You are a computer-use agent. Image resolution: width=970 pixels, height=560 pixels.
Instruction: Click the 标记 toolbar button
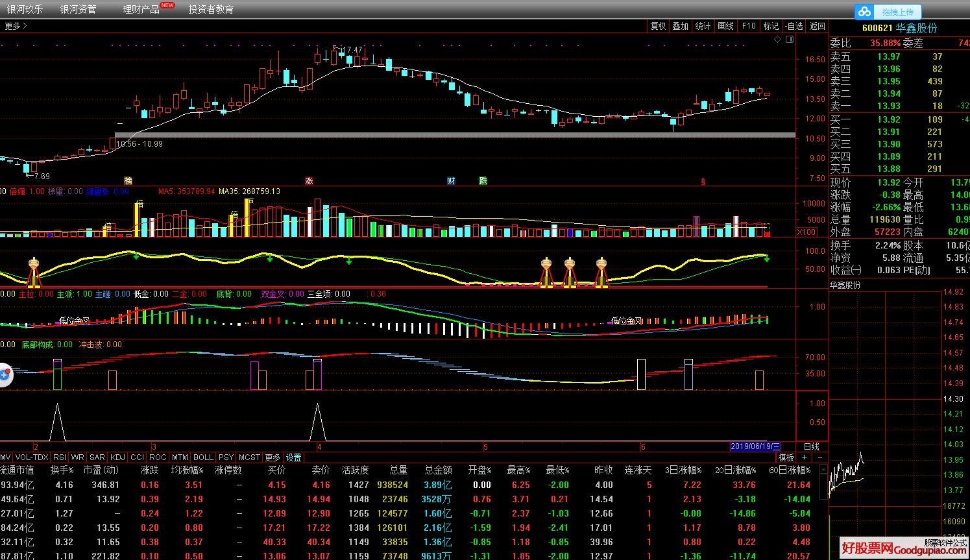[771, 26]
